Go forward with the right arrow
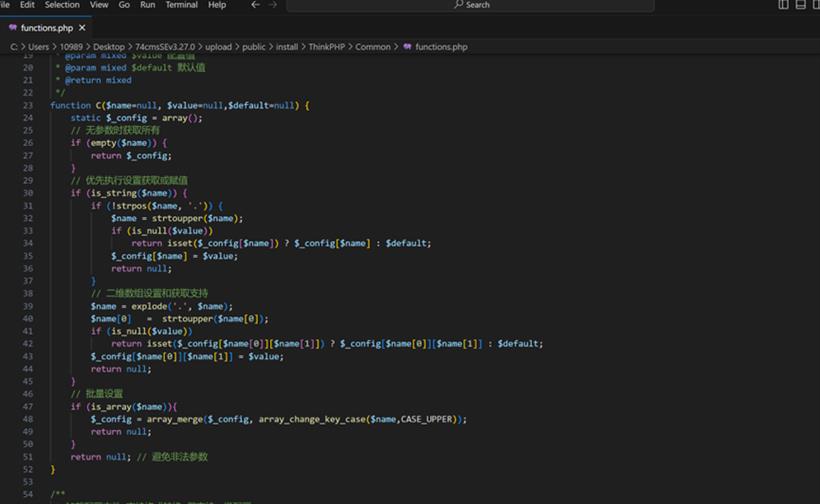 point(272,5)
